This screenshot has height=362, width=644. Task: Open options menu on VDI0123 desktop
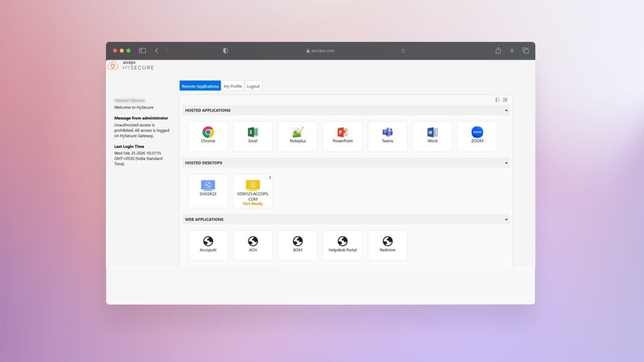point(270,178)
